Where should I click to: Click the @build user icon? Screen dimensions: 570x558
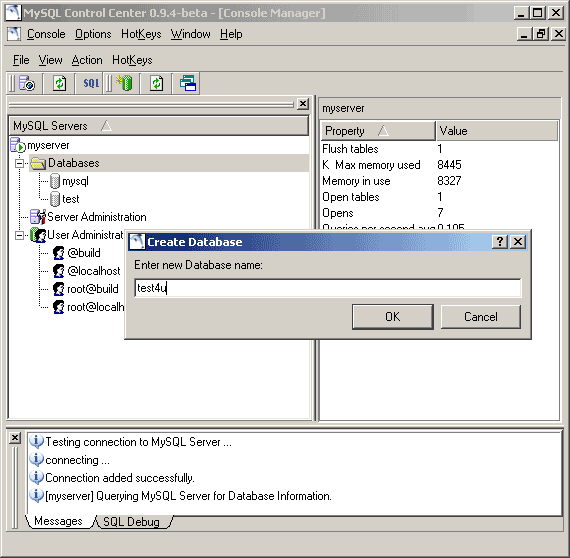pyautogui.click(x=58, y=253)
